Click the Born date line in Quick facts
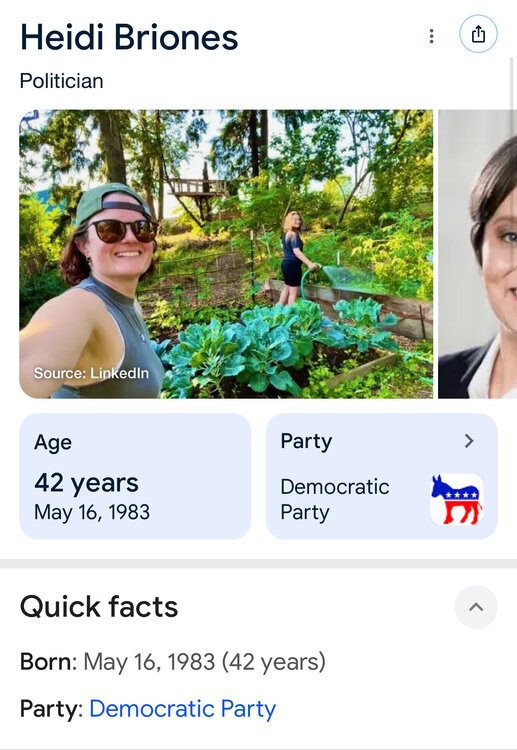 click(173, 662)
